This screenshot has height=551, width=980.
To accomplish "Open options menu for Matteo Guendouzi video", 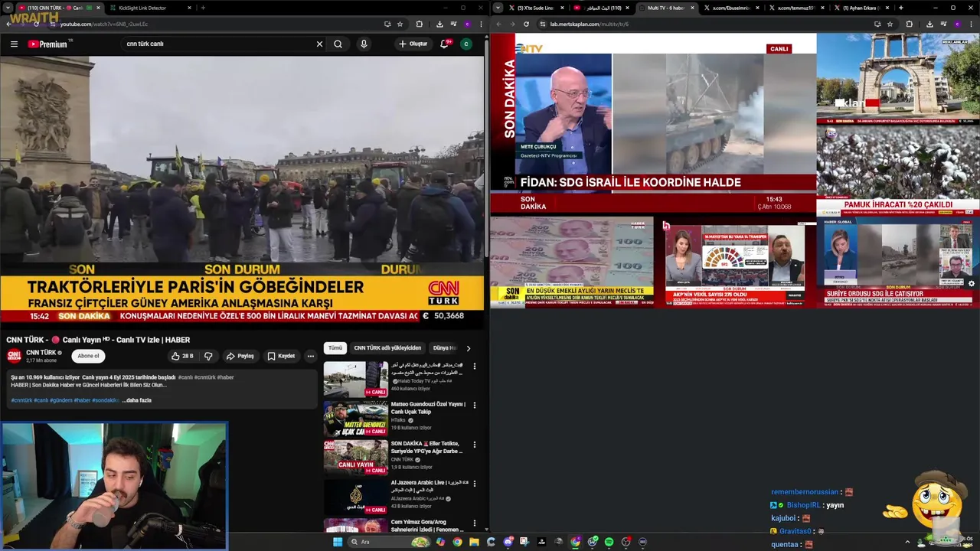I will tap(474, 406).
